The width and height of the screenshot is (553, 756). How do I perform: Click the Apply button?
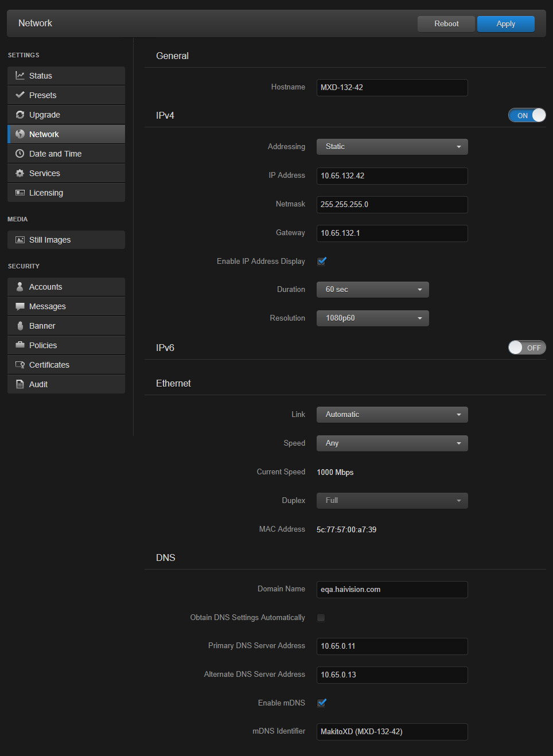click(x=505, y=24)
